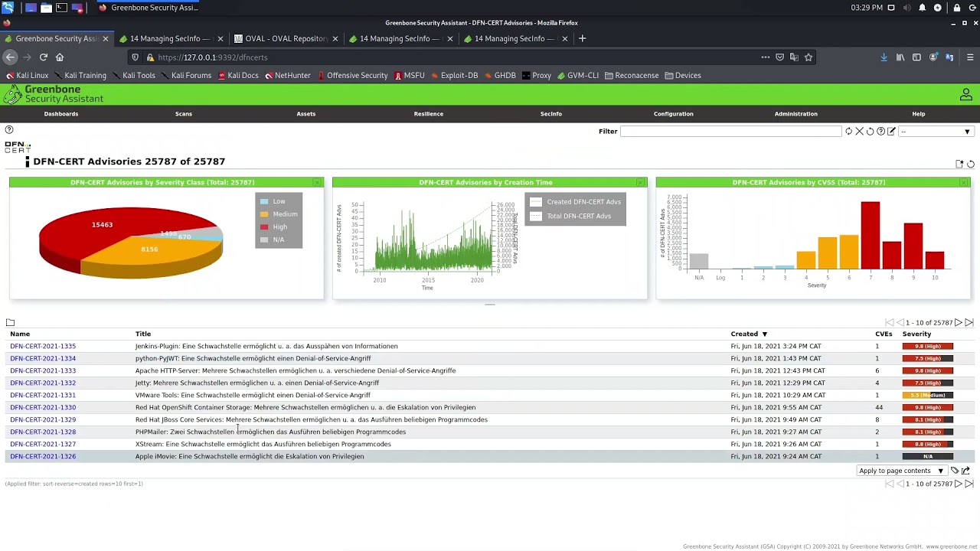Go to last page arrow below table
Image resolution: width=980 pixels, height=551 pixels.
tap(969, 484)
